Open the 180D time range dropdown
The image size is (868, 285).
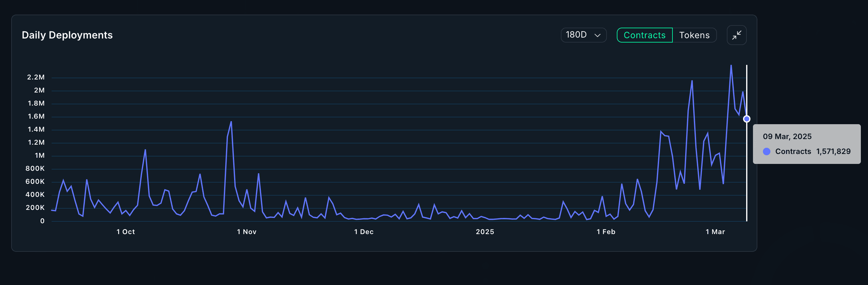(x=583, y=35)
